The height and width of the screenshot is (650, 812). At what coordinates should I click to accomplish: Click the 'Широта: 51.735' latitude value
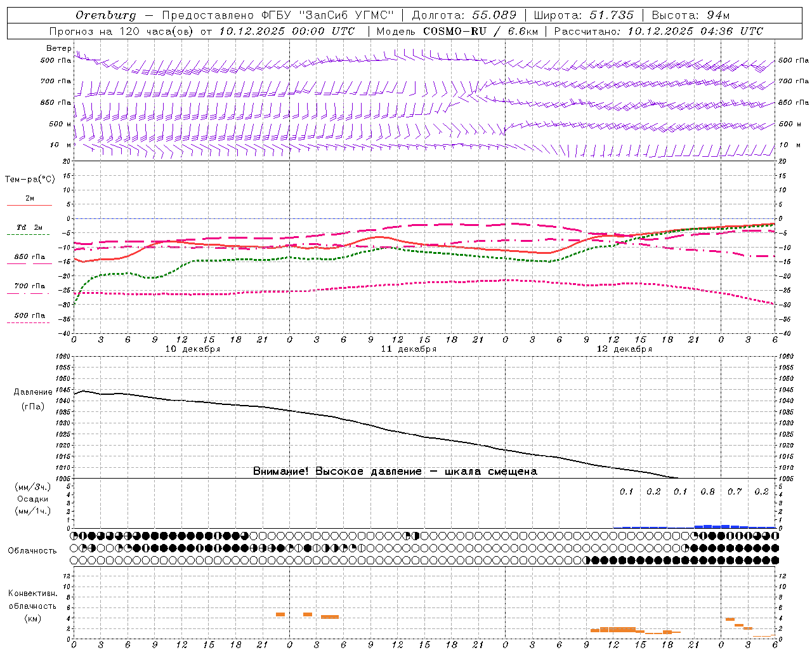584,15
